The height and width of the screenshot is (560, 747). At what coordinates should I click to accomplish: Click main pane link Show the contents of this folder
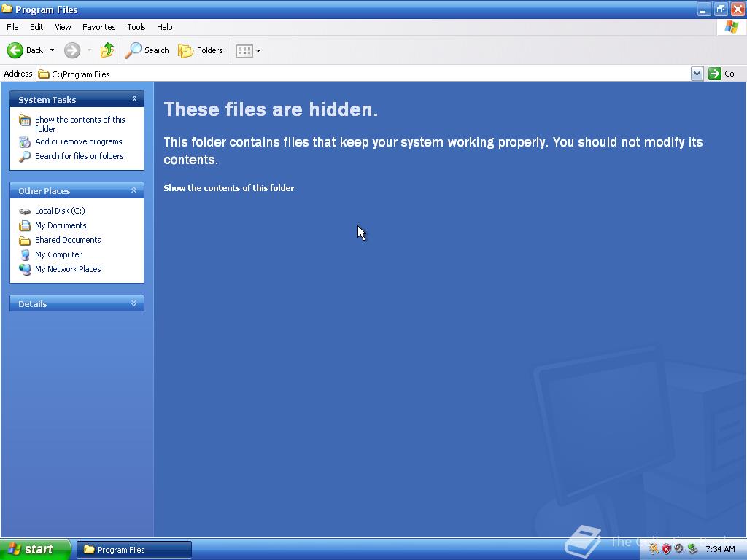(228, 188)
